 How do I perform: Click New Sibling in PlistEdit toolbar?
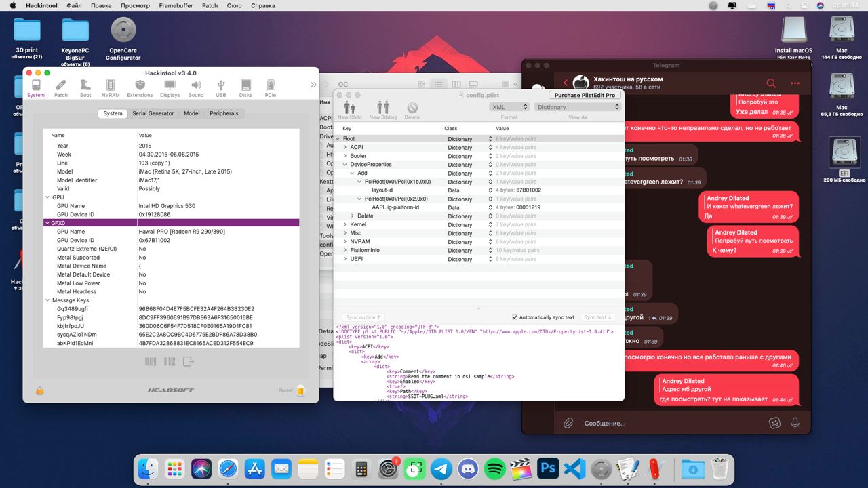383,110
